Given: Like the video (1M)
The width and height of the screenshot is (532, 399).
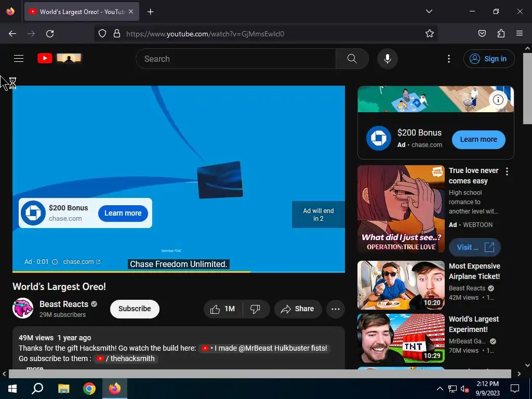Looking at the screenshot, I should tap(222, 309).
